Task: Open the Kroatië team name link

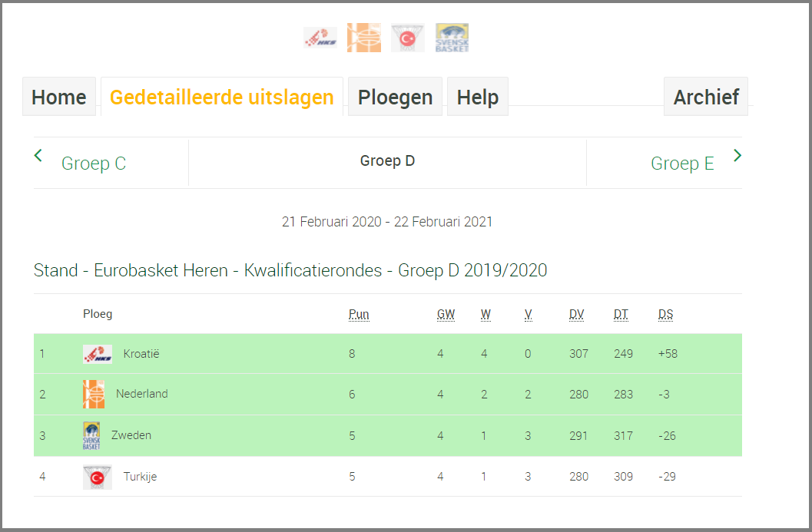Action: point(141,354)
